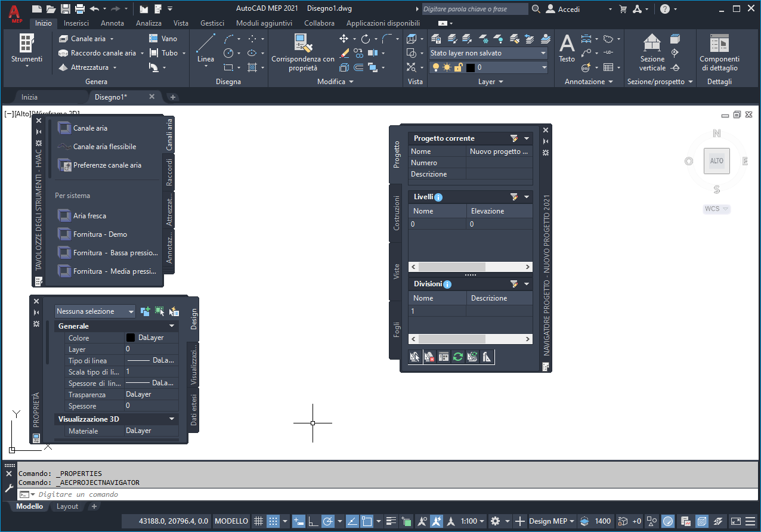The height and width of the screenshot is (532, 761).
Task: Open Stato layer non salvato dropdown
Action: click(488, 53)
